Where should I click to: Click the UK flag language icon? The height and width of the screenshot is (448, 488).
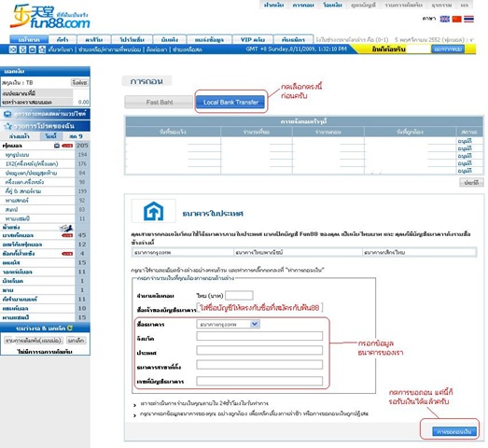coord(444,19)
